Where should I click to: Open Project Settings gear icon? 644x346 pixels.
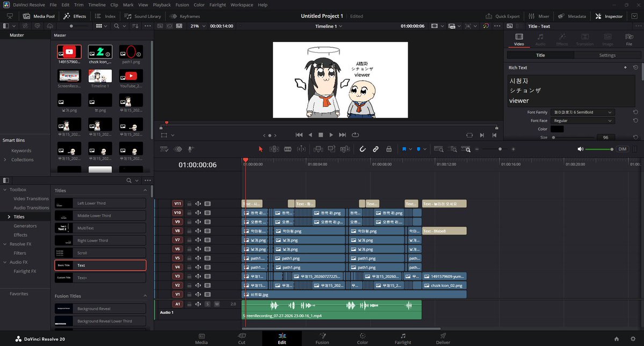pos(633,339)
